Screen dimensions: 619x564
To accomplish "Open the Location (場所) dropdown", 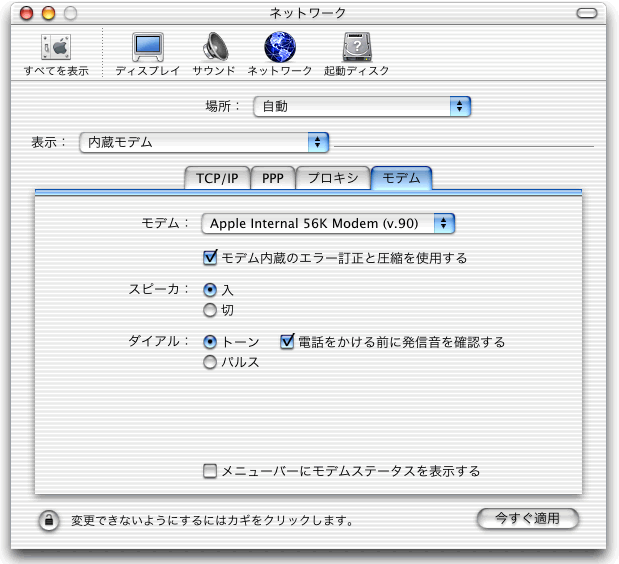I will [x=361, y=105].
